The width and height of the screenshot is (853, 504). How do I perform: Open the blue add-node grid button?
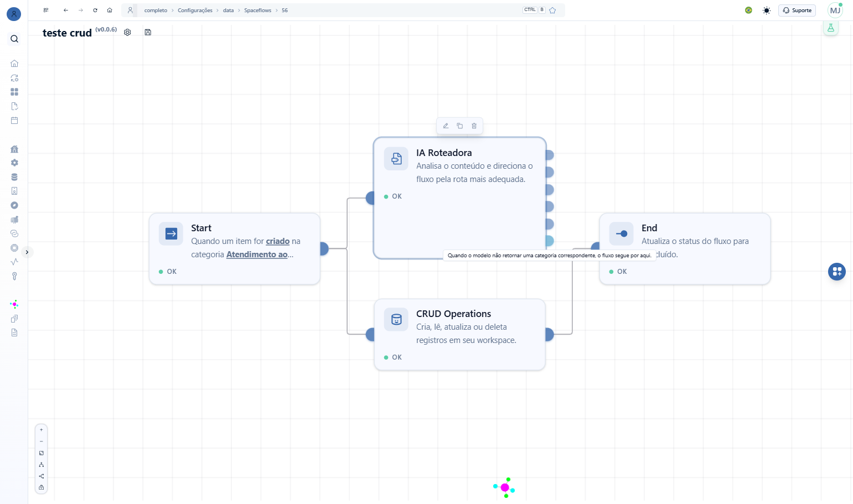click(836, 271)
